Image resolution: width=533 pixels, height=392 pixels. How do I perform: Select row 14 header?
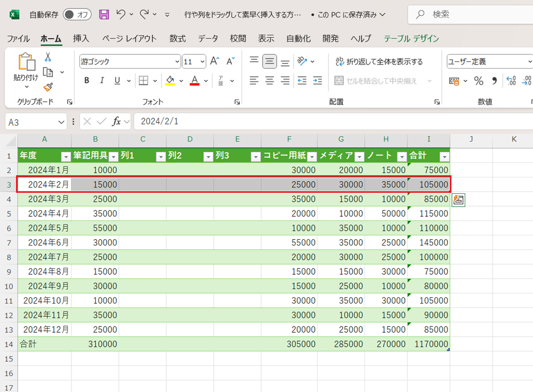tap(9, 344)
